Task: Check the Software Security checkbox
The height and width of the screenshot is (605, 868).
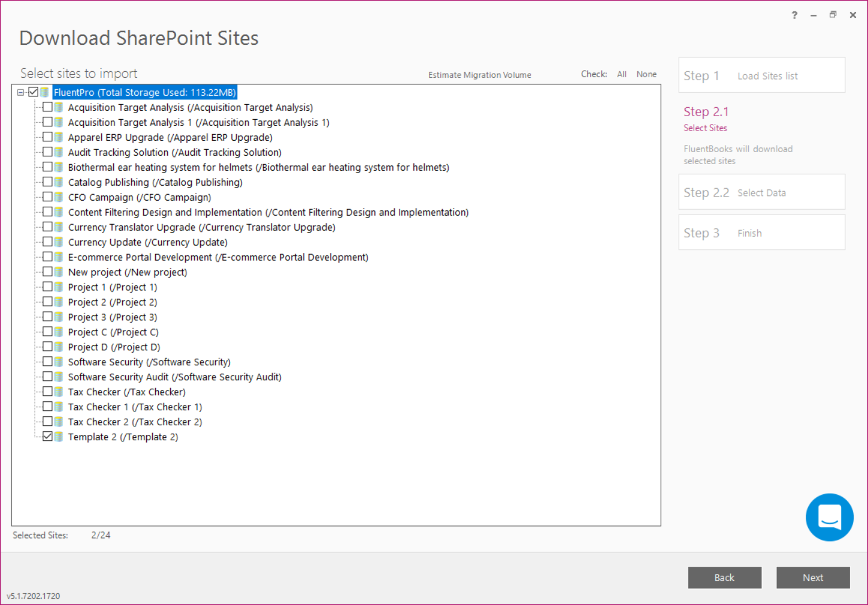Action: click(47, 362)
